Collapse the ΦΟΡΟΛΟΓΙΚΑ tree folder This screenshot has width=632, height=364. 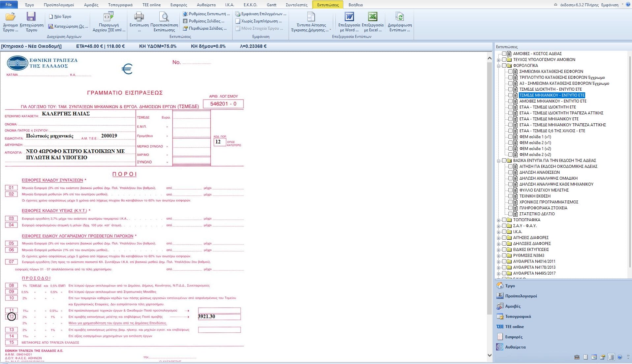point(499,66)
